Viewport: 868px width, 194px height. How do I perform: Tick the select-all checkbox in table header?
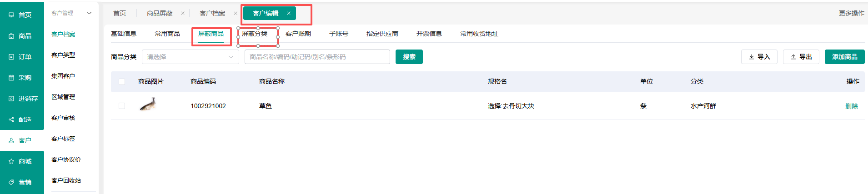122,82
